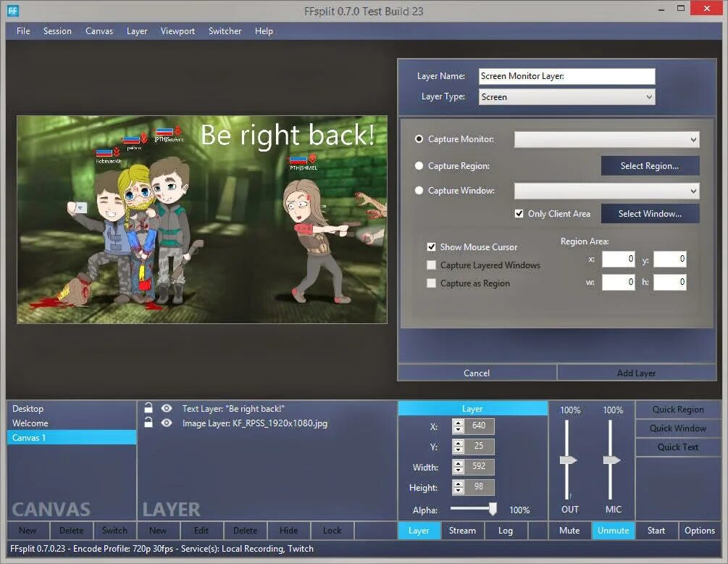This screenshot has width=728, height=564.
Task: Select the Capture Region radio option
Action: click(x=419, y=166)
